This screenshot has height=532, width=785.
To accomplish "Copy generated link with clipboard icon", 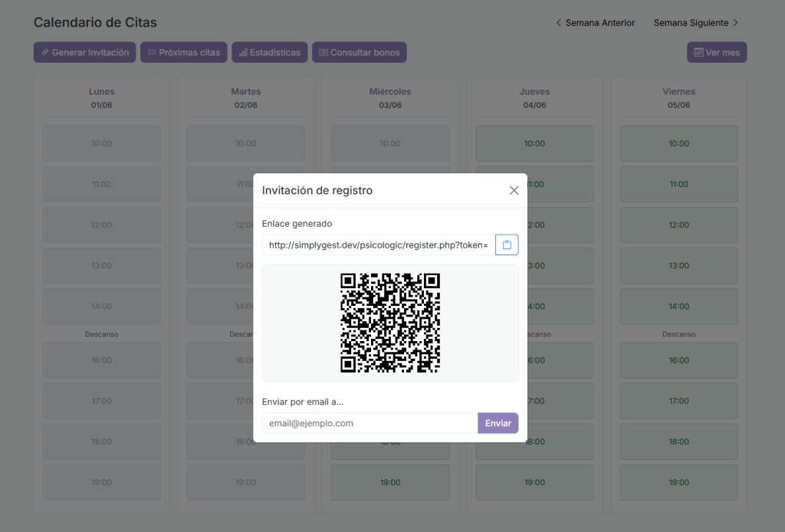I will [x=507, y=245].
